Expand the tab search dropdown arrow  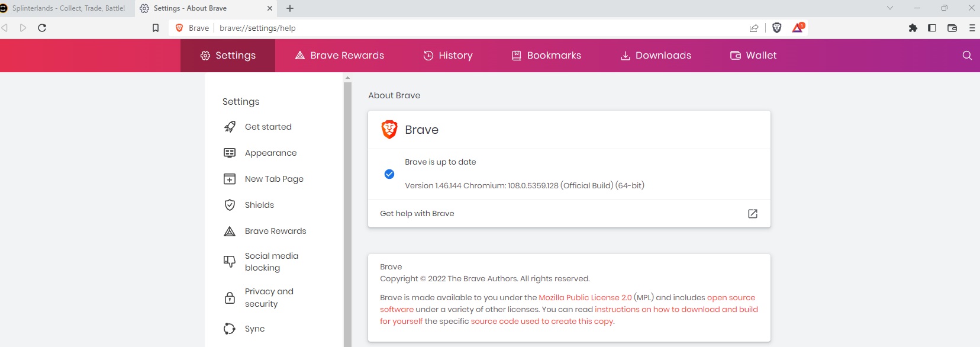889,8
